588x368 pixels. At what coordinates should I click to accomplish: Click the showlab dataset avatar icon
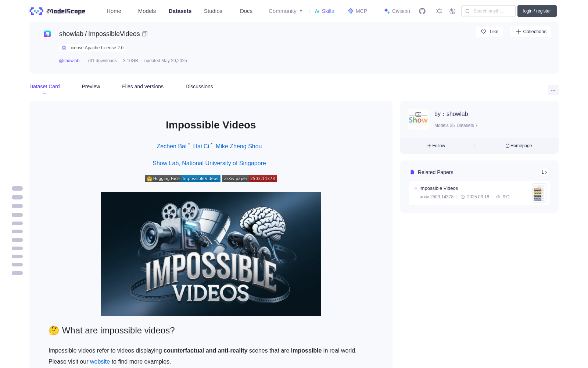point(47,34)
